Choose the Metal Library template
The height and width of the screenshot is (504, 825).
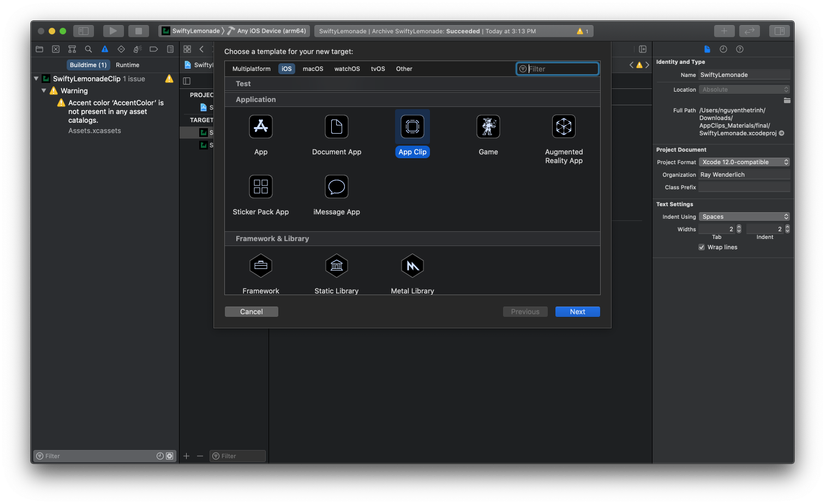coord(412,266)
